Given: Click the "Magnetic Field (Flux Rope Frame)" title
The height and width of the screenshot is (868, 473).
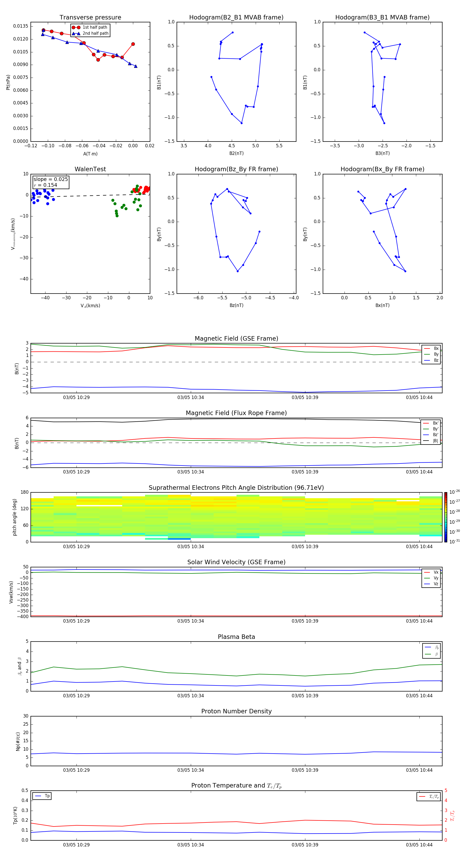Looking at the screenshot, I should tap(236, 413).
